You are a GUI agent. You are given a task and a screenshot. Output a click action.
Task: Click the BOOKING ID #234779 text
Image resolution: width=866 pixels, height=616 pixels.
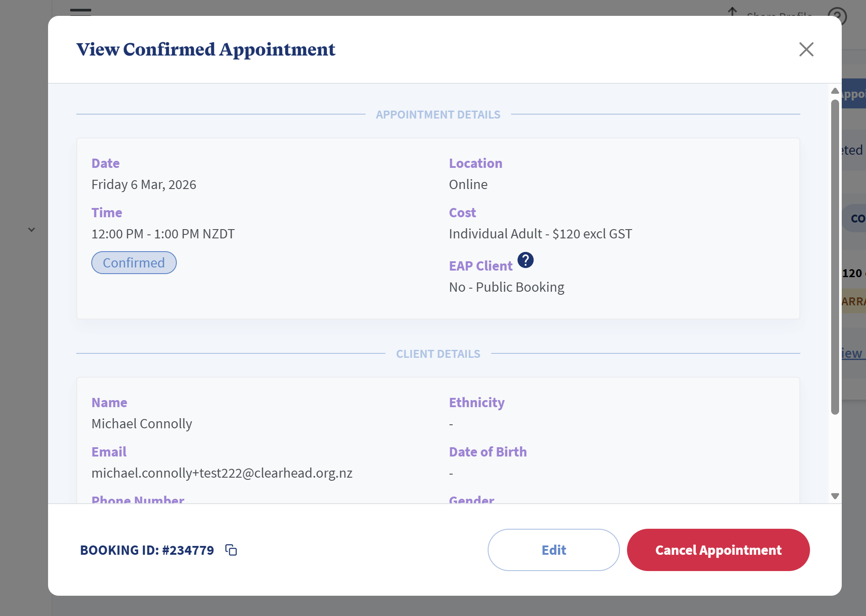click(x=147, y=550)
